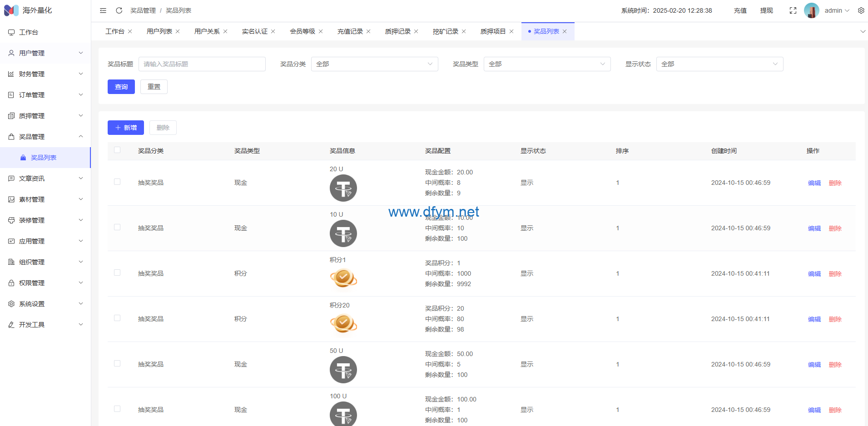868x426 pixels.
Task: Check the 10 U row checkbox
Action: click(x=117, y=227)
